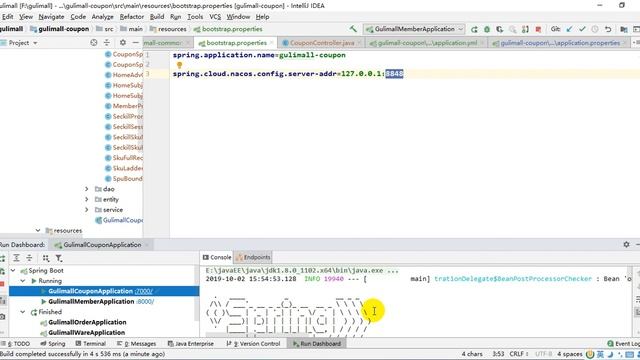Open the GulimallMemberApplication run configuration dropdown
The width and height of the screenshot is (640, 360).
414,29
